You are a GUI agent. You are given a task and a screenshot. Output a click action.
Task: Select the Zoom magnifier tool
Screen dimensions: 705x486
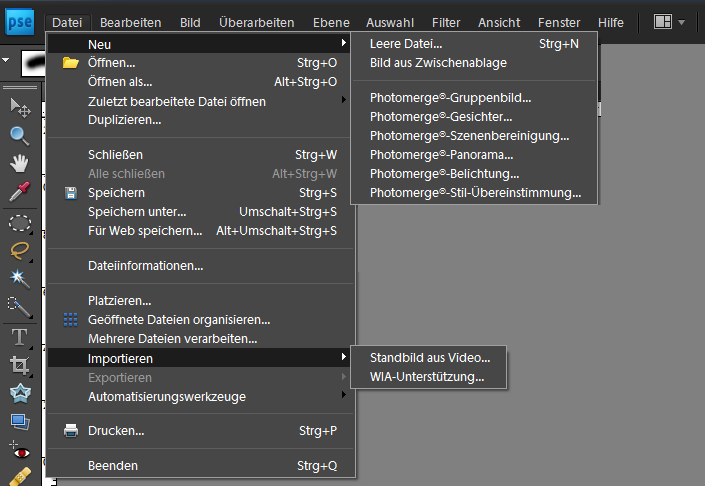20,136
